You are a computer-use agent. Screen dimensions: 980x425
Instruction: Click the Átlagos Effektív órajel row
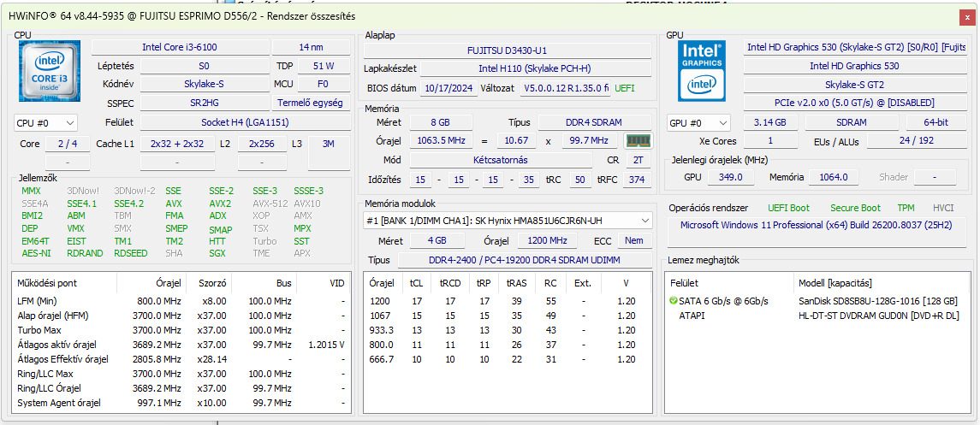click(180, 359)
